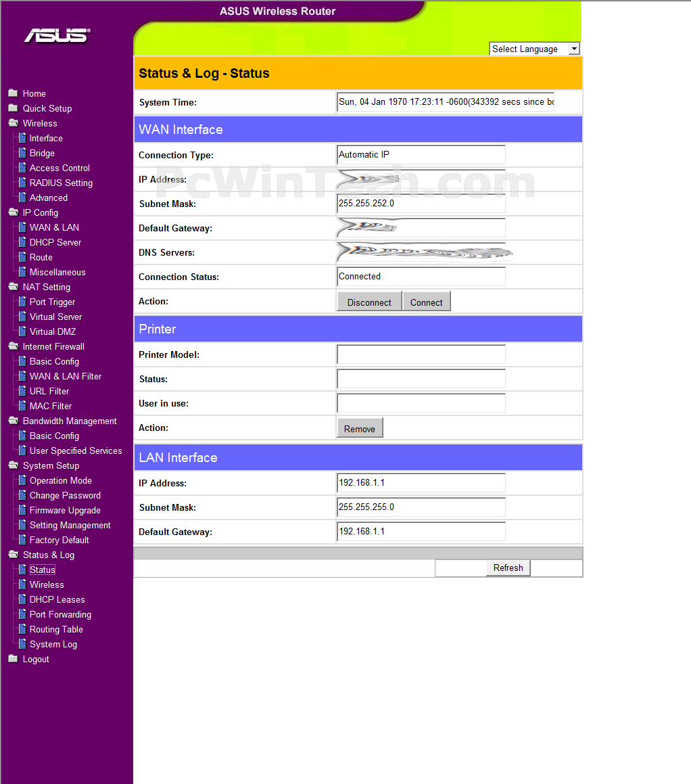691x784 pixels.
Task: Collapse the Internet Firewall menu section
Action: coord(53,347)
